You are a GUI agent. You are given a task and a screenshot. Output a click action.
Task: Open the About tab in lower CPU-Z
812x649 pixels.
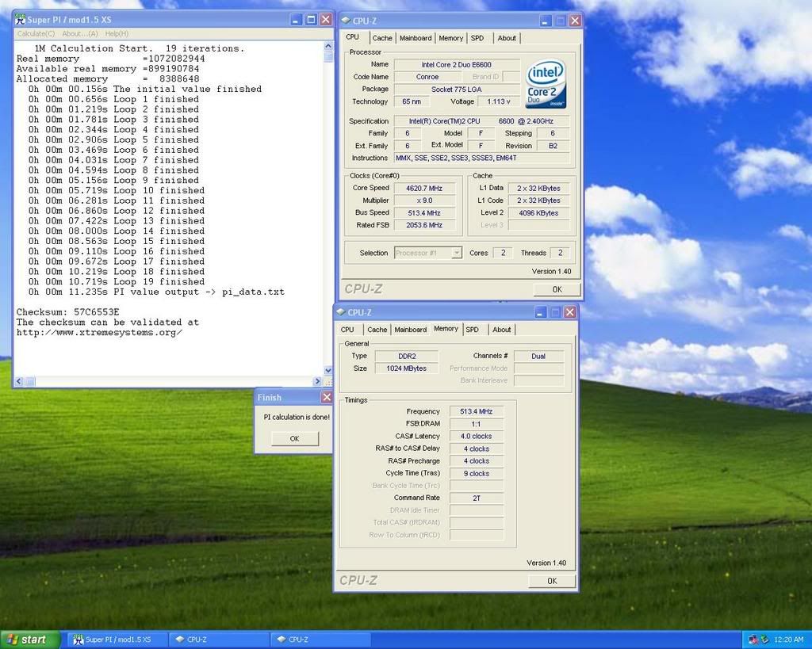[x=501, y=330]
